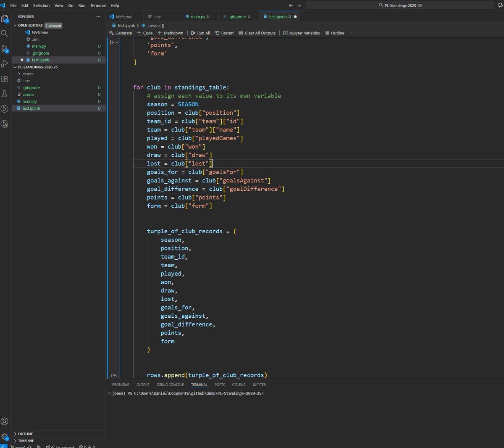The height and width of the screenshot is (448, 504).
Task: Open the File menu
Action: pyautogui.click(x=13, y=5)
